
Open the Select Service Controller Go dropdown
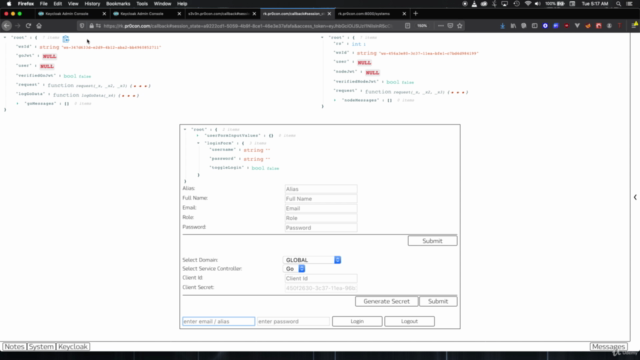(294, 269)
